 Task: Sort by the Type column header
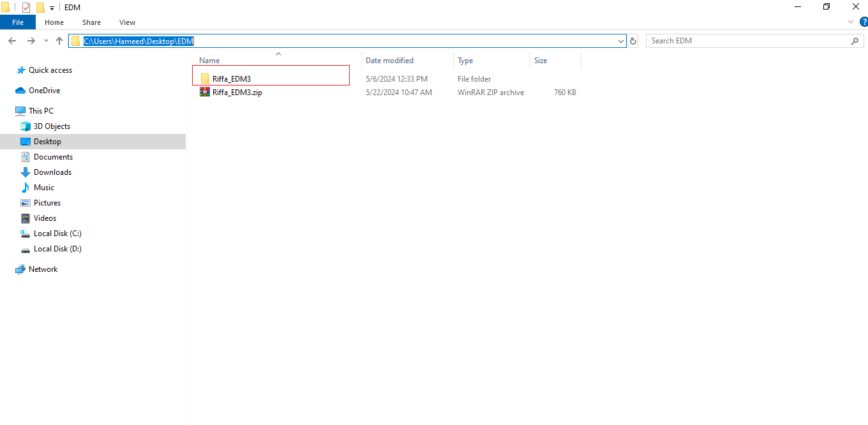coord(465,61)
